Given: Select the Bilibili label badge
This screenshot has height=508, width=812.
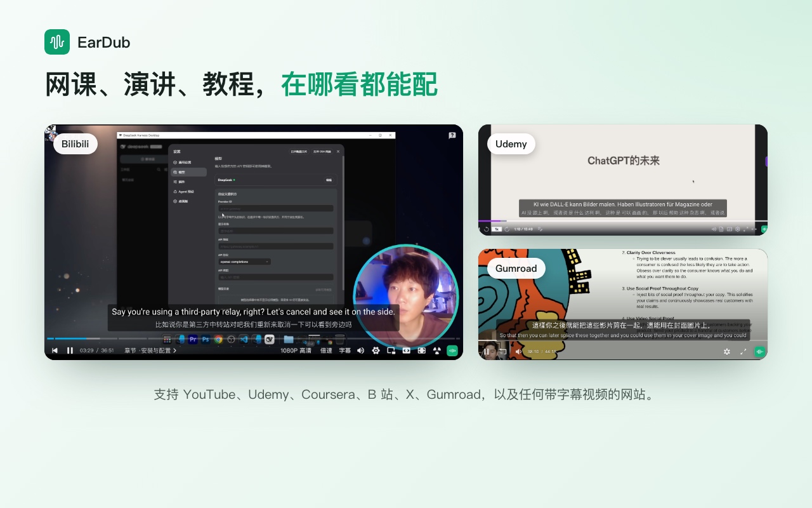Looking at the screenshot, I should click(75, 144).
